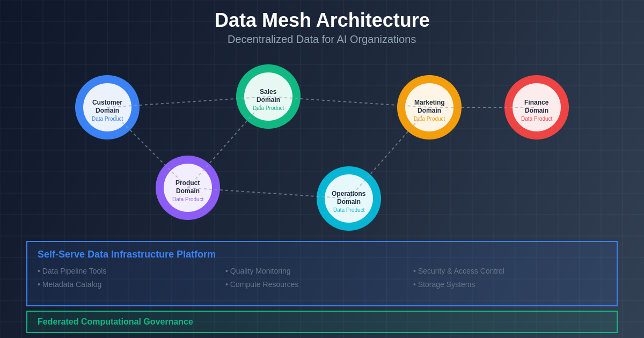Viewport: 644px width, 338px height.
Task: Select the Storage Systems item
Action: 446,284
